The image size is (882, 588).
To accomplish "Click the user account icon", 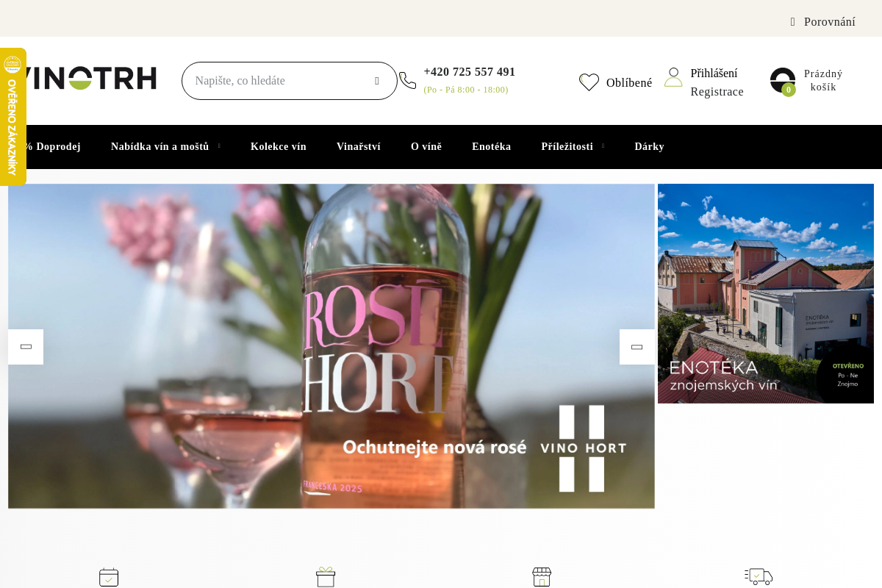I will 673,77.
